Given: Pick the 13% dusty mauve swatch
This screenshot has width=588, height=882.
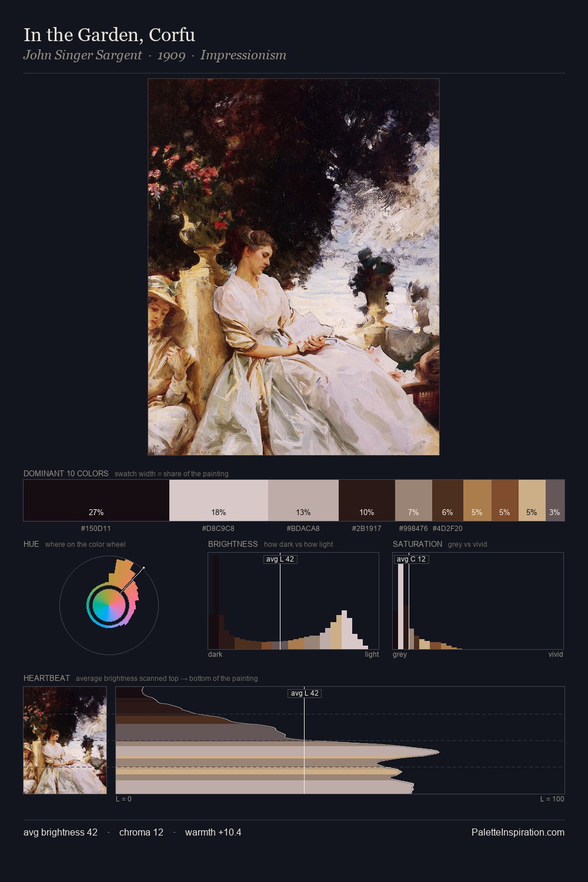Looking at the screenshot, I should click(x=303, y=500).
